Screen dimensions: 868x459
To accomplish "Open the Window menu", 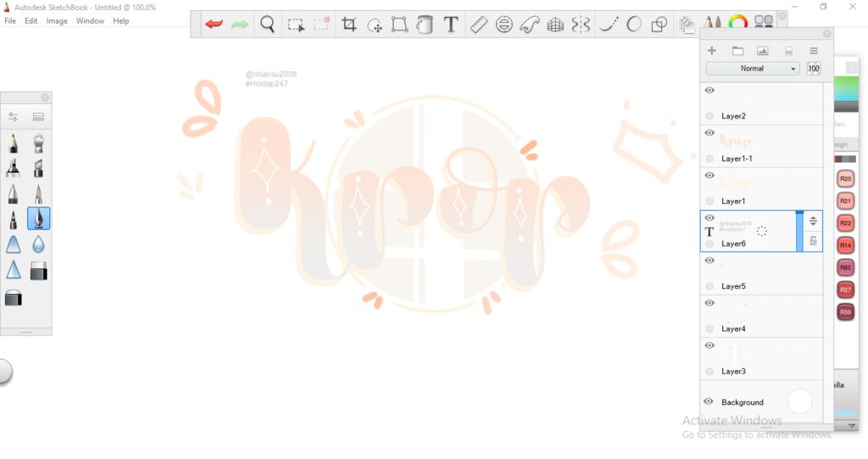I will 90,21.
